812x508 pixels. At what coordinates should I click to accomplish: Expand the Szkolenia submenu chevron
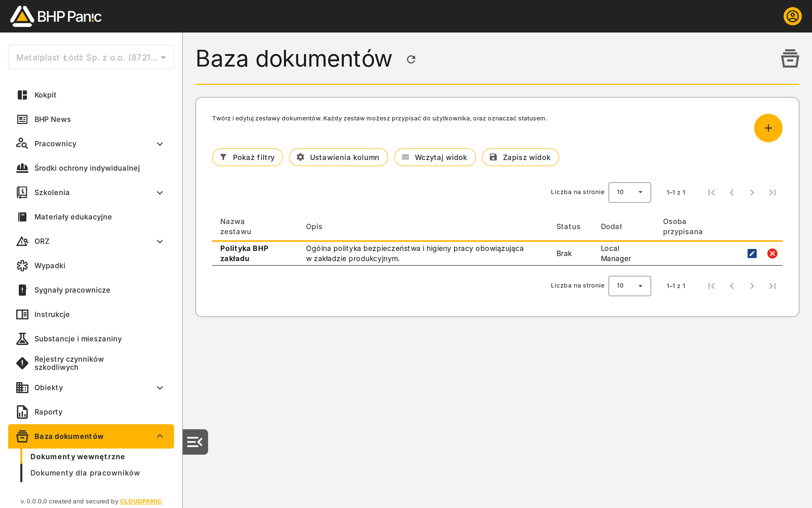[x=160, y=193]
